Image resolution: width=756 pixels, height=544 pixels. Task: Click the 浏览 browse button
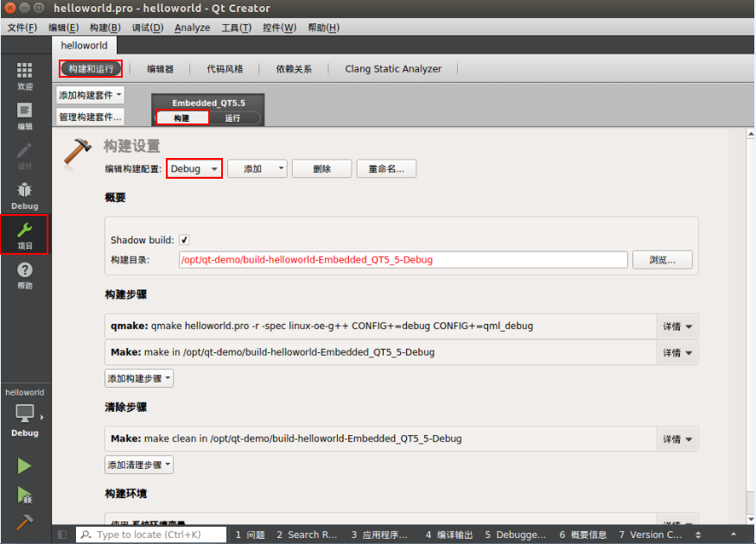[x=662, y=259]
